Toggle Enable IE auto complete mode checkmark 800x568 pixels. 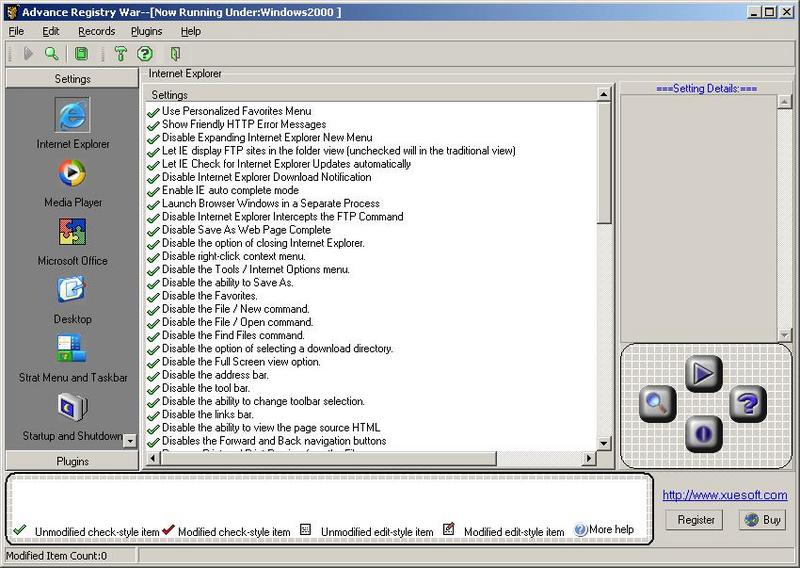coord(153,191)
